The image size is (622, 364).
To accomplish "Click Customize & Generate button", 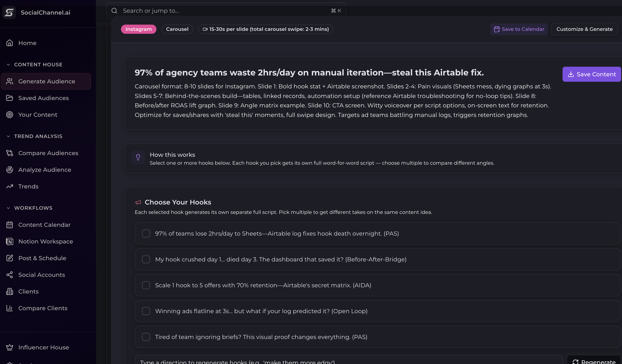I will coord(584,29).
